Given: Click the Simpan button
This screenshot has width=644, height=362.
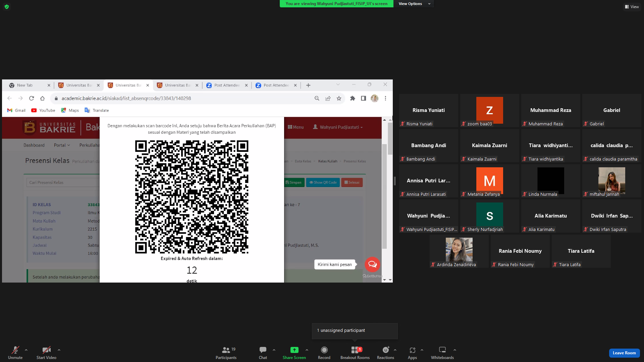Looking at the screenshot, I should 294,182.
